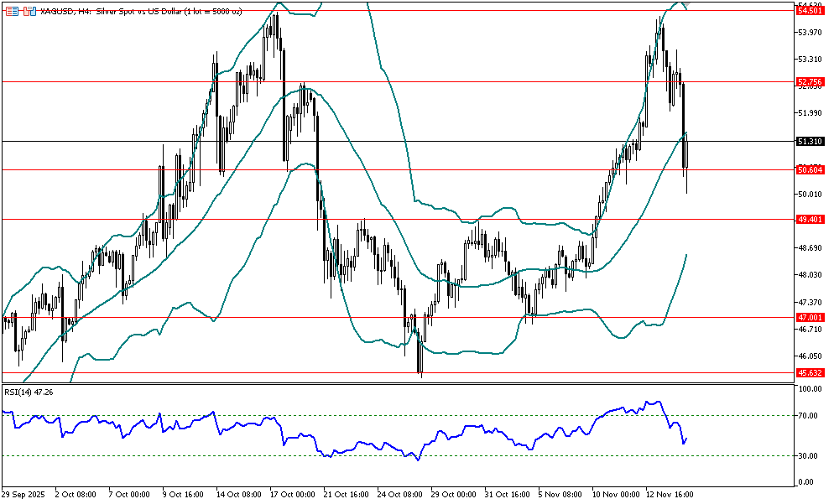This screenshot has height=504, width=834.
Task: Click the red 49.401 price level label
Action: (x=809, y=220)
